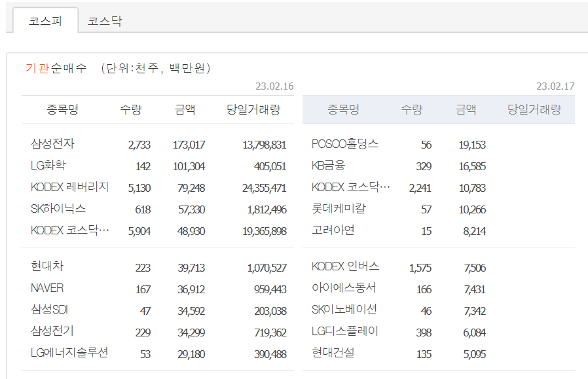Open the KB금융 stock link
The width and height of the screenshot is (588, 379).
(x=328, y=166)
